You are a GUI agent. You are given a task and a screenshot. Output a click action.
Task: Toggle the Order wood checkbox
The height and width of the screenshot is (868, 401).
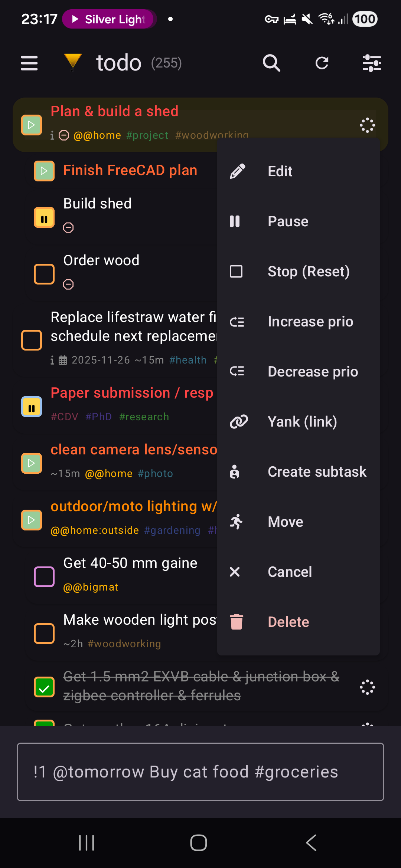pos(44,274)
